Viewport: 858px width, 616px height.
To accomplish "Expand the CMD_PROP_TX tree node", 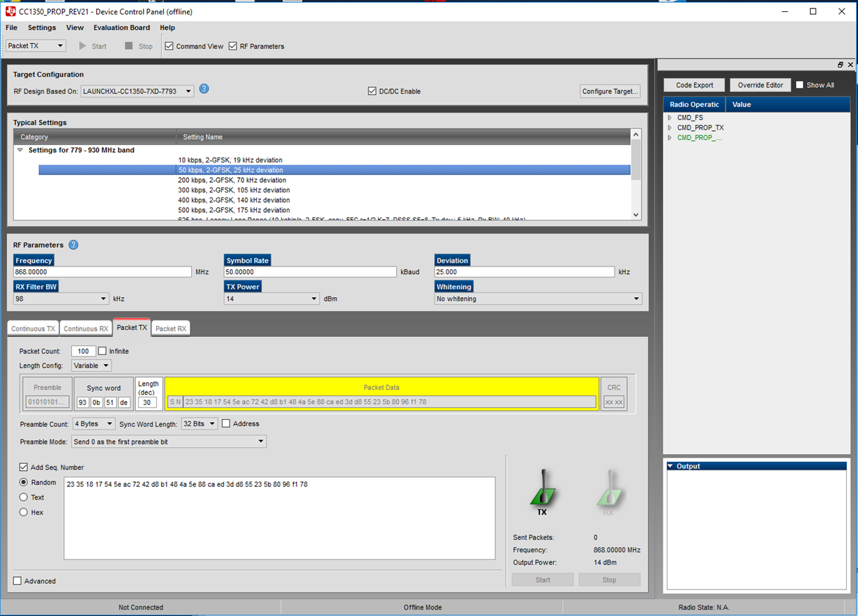I will pyautogui.click(x=670, y=128).
